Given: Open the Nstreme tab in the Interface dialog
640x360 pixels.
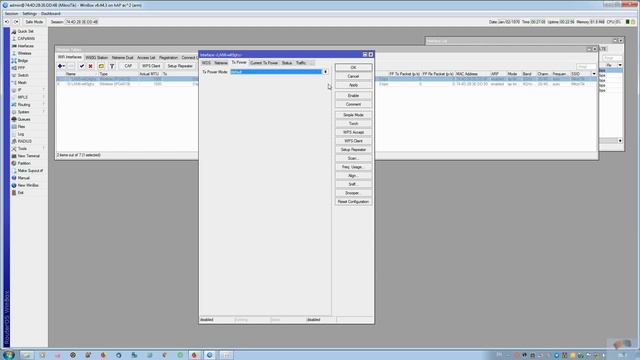Looking at the screenshot, I should (x=221, y=63).
